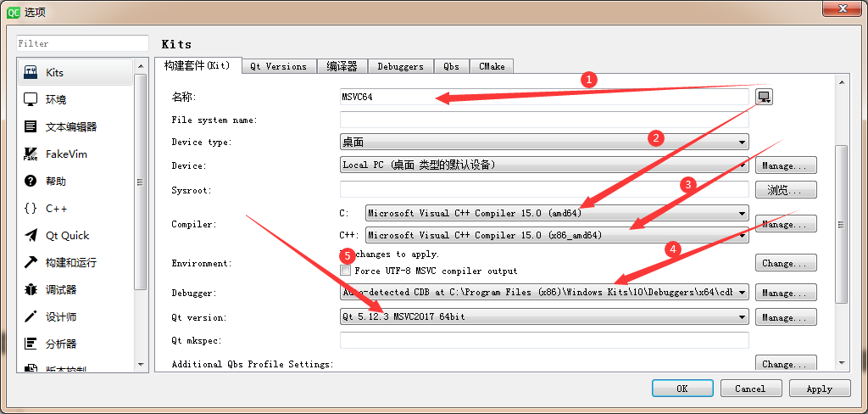Click the Sysroot path field
The image size is (868, 414).
tap(544, 189)
